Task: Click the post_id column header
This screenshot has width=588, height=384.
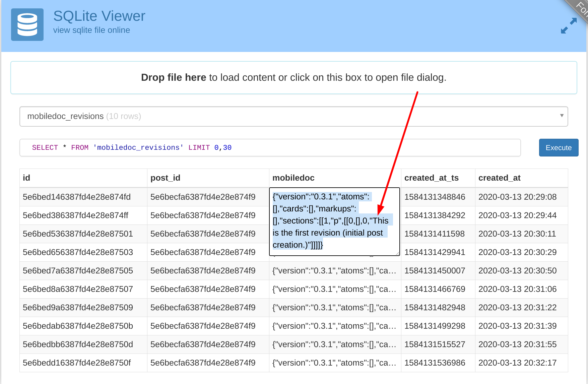Action: coord(208,178)
